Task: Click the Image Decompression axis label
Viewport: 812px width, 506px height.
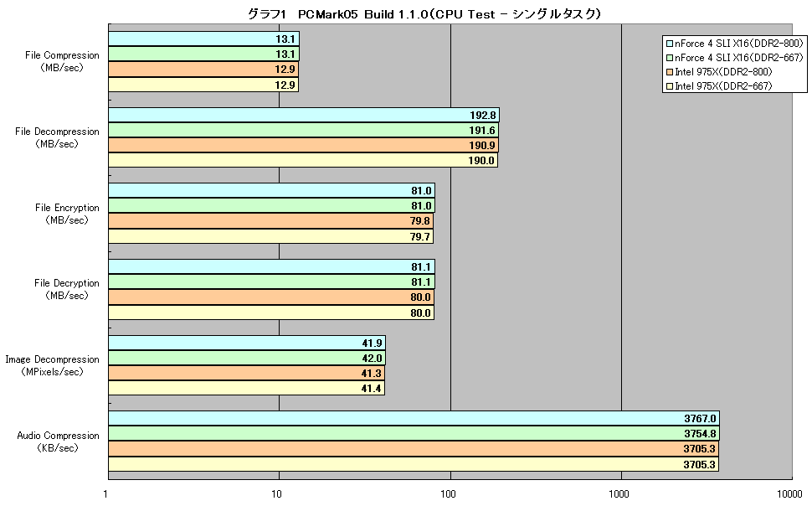Action: pos(52,365)
